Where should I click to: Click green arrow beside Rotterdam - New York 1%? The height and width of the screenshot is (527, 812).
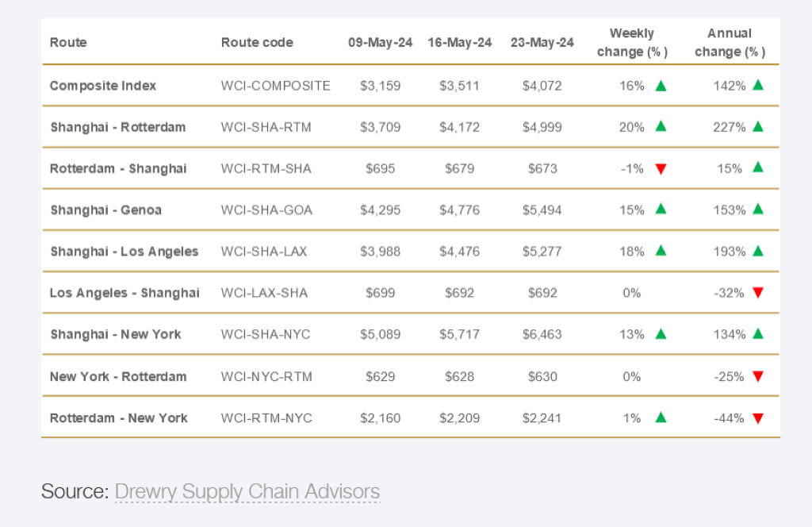pos(661,417)
